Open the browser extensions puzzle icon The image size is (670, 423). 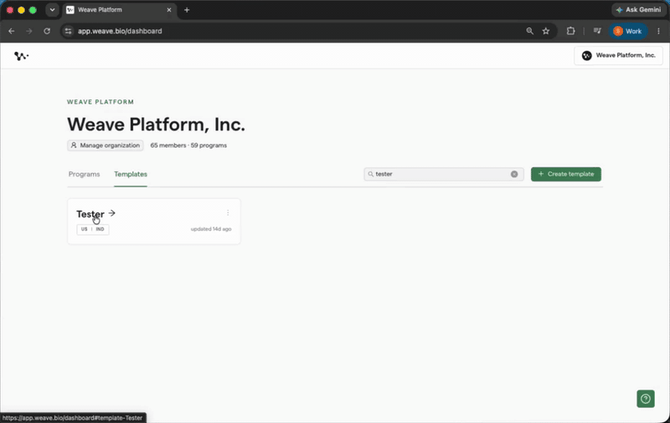pyautogui.click(x=570, y=31)
